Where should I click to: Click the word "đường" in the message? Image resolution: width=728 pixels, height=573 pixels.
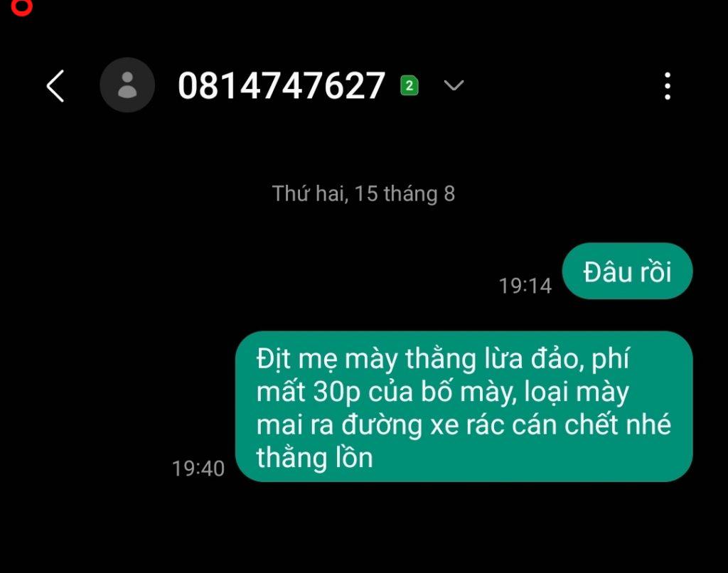click(382, 425)
